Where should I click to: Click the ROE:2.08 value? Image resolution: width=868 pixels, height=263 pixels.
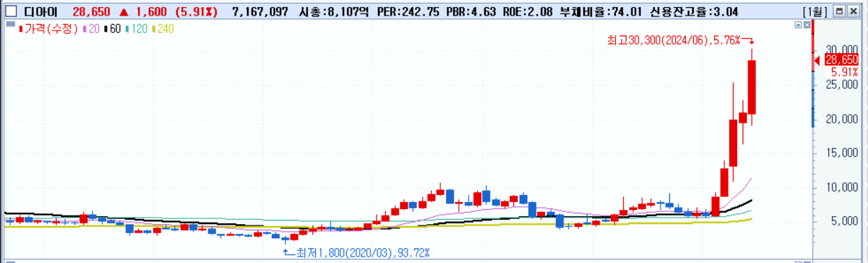pyautogui.click(x=527, y=12)
